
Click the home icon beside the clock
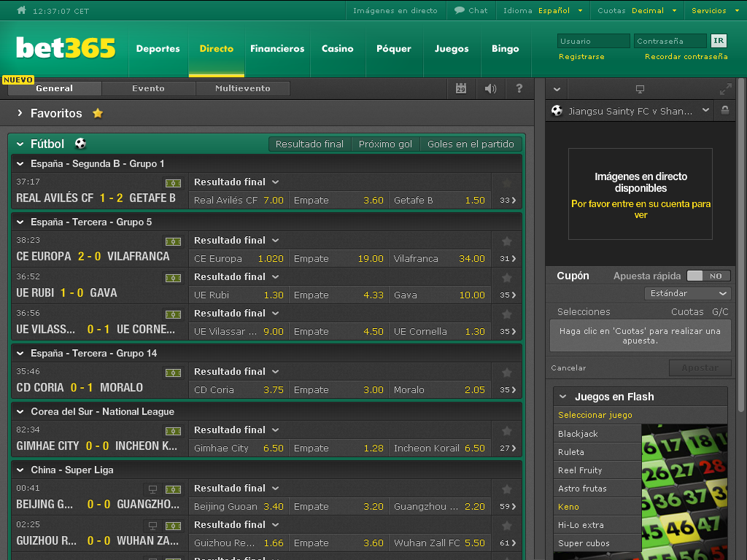click(21, 10)
